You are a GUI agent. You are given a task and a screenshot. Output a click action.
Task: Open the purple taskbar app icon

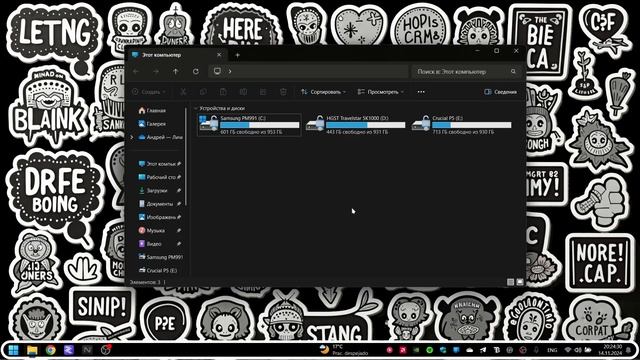69,350
